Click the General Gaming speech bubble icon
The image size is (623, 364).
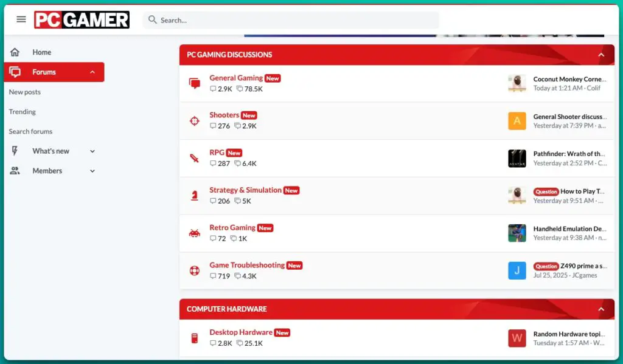click(x=195, y=84)
